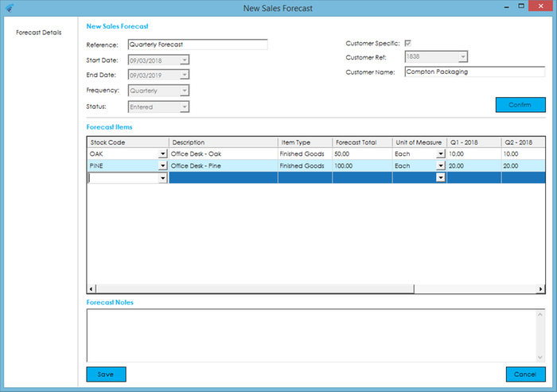Click inside the Forecast Notes text area

[311, 336]
